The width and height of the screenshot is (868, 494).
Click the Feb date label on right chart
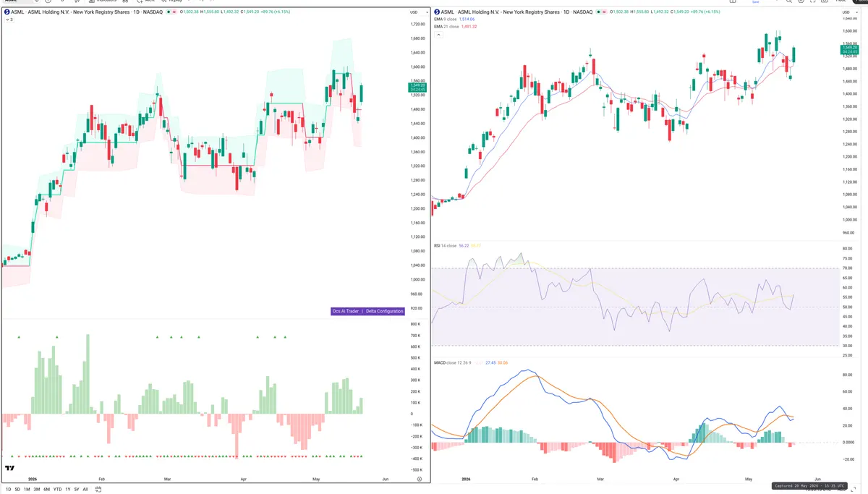click(x=535, y=480)
